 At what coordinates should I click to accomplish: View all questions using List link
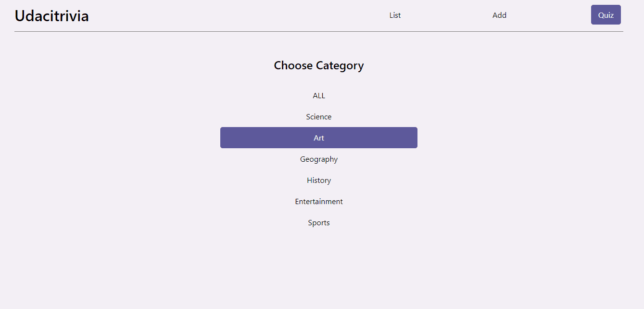395,15
